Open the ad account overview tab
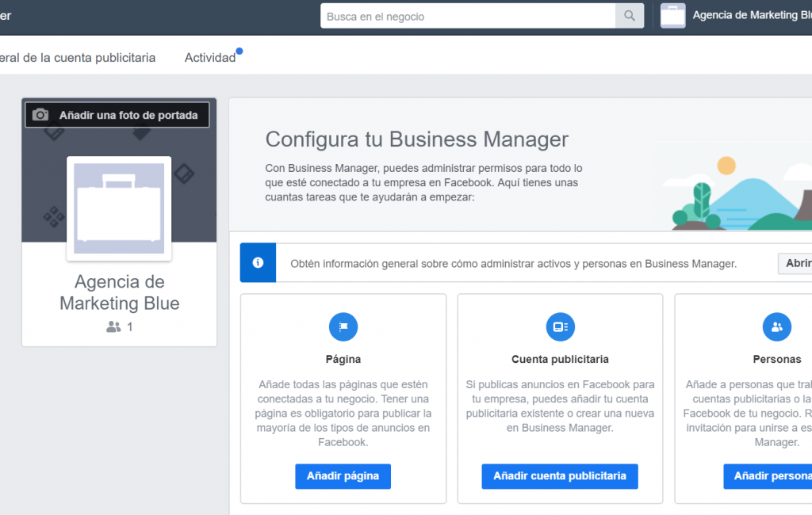Screen dimensions: 812x515 78,58
